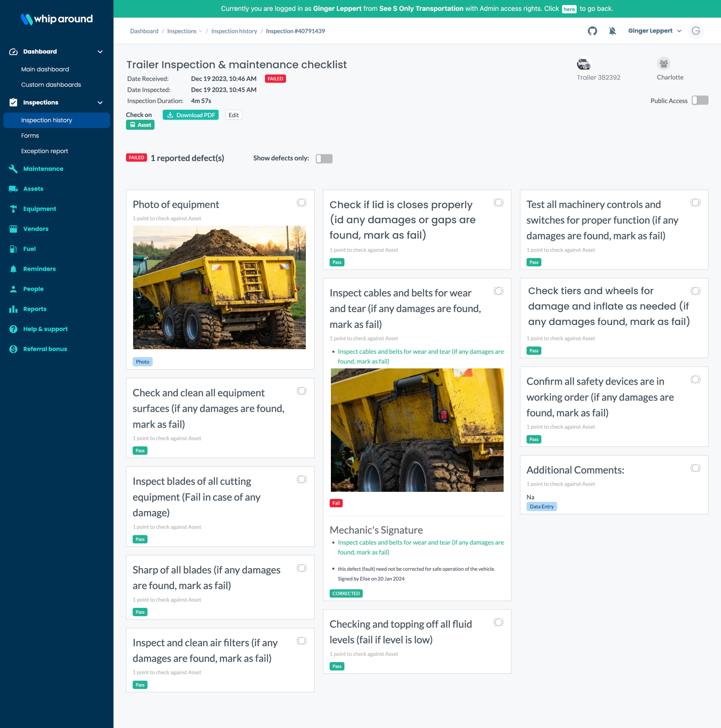Click the Help & support question icon
Viewport: 721px width, 728px height.
pos(13,329)
